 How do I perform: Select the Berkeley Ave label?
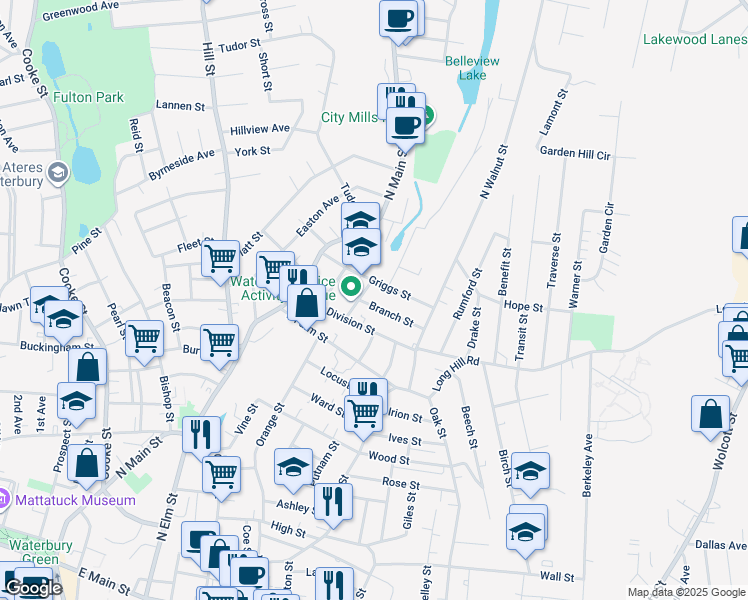(587, 465)
